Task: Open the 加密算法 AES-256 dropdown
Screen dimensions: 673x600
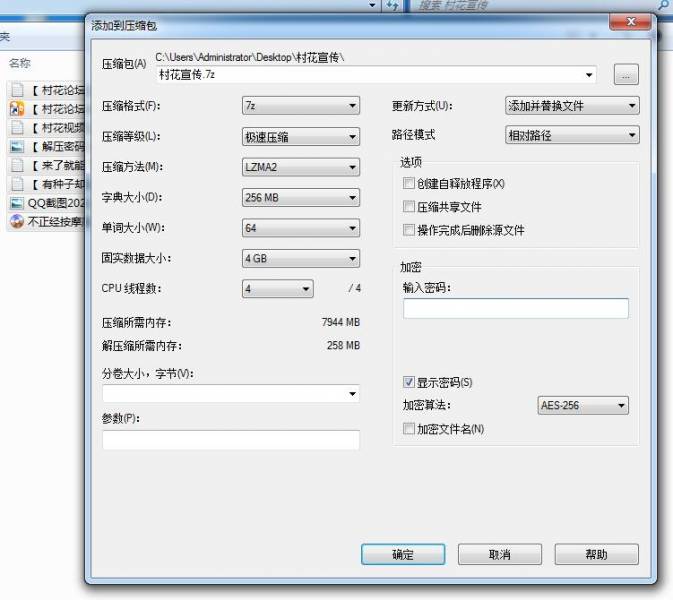Action: pyautogui.click(x=583, y=406)
